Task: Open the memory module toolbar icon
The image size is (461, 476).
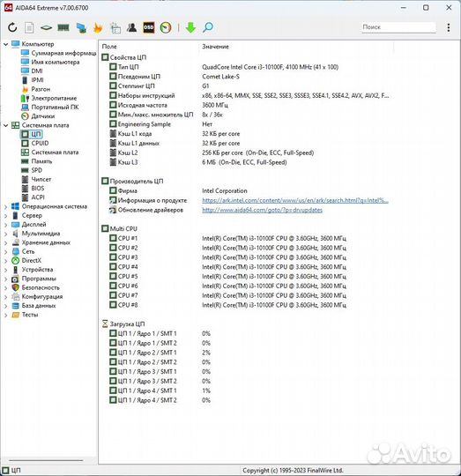Action: (63, 27)
